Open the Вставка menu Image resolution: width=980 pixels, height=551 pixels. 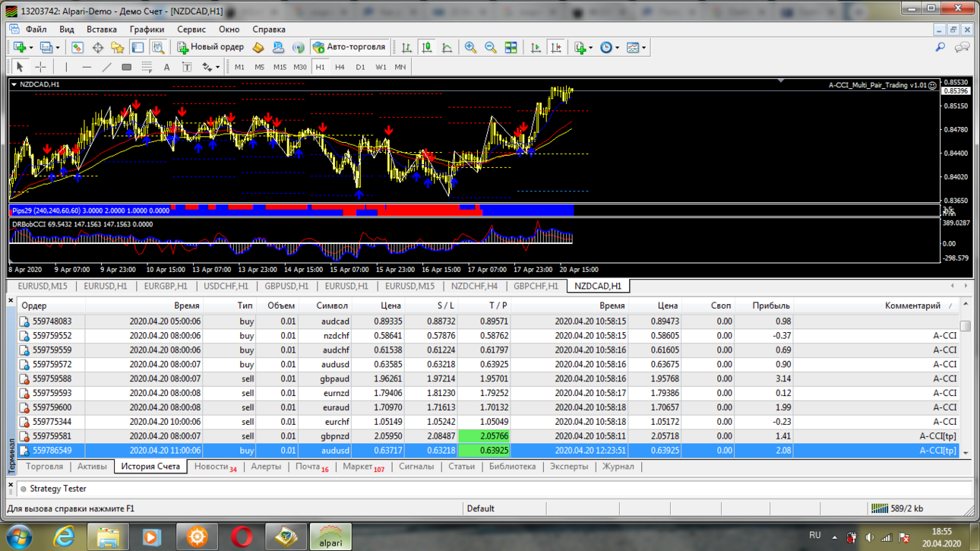(102, 30)
